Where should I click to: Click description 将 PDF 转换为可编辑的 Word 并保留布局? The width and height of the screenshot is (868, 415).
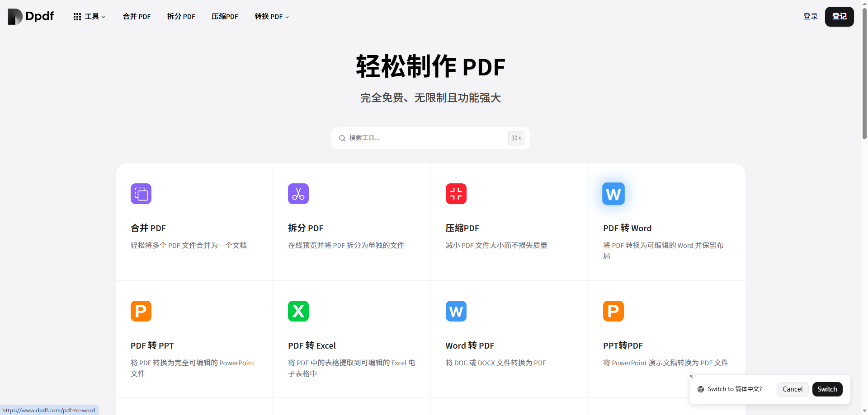click(x=663, y=251)
